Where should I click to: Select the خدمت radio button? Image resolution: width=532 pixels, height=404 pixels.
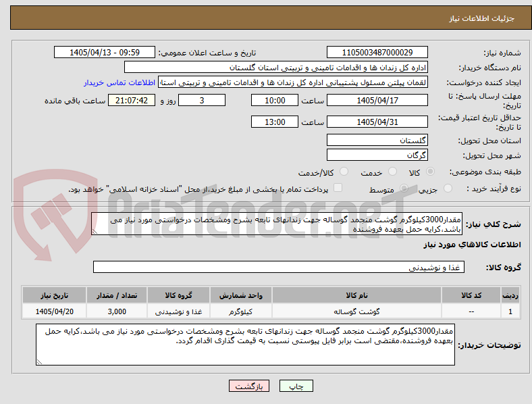tap(392, 172)
